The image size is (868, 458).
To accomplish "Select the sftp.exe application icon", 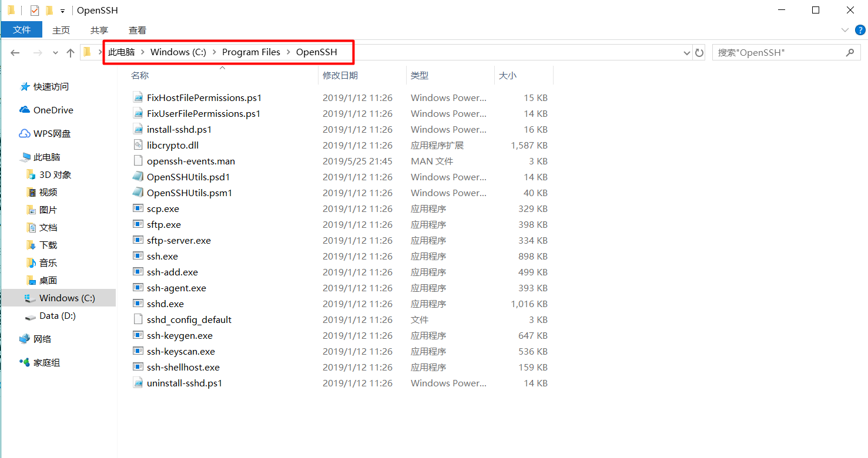I will pyautogui.click(x=138, y=224).
